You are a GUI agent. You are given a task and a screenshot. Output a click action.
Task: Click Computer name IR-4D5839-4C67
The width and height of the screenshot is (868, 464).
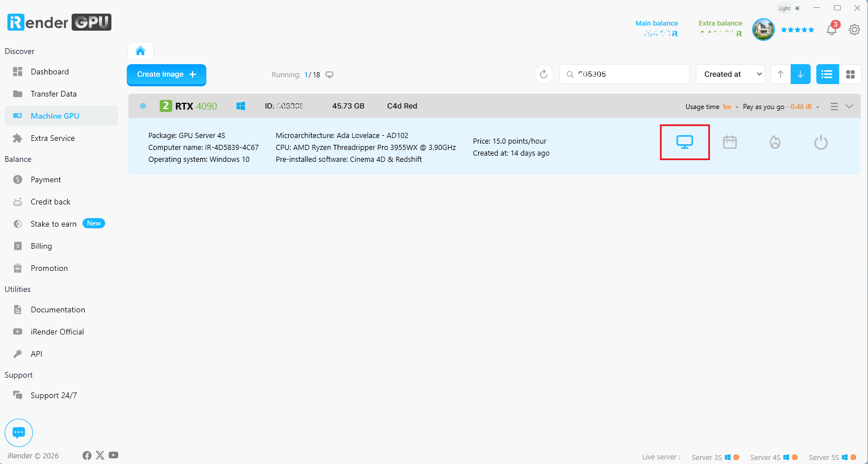[203, 148]
